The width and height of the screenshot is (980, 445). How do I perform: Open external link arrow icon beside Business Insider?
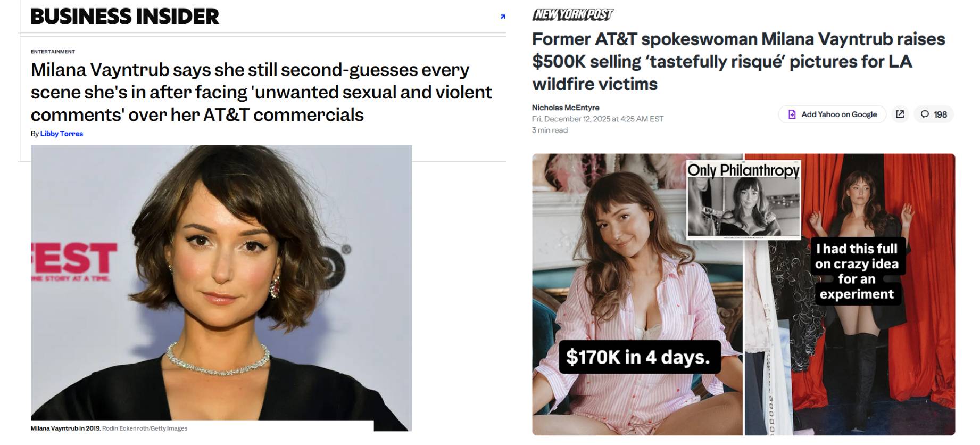coord(503,17)
